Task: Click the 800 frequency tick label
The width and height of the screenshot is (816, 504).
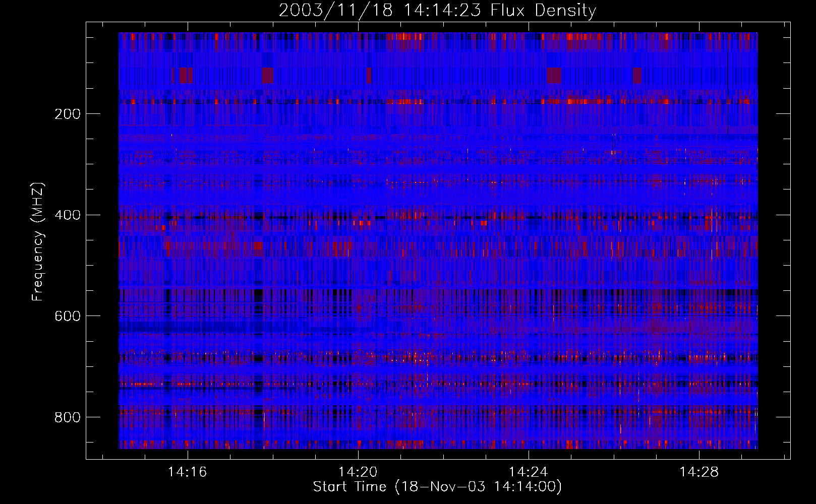Action: [x=68, y=417]
